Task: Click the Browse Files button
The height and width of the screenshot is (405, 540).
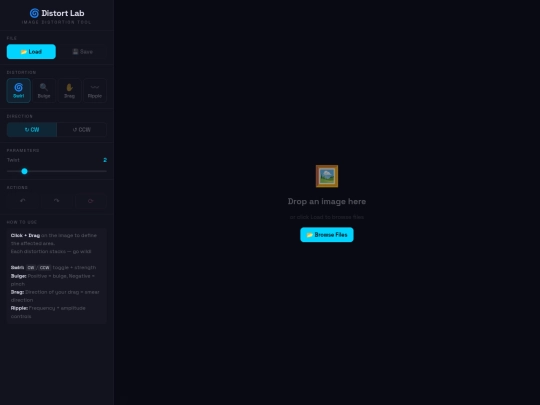Action: [327, 235]
